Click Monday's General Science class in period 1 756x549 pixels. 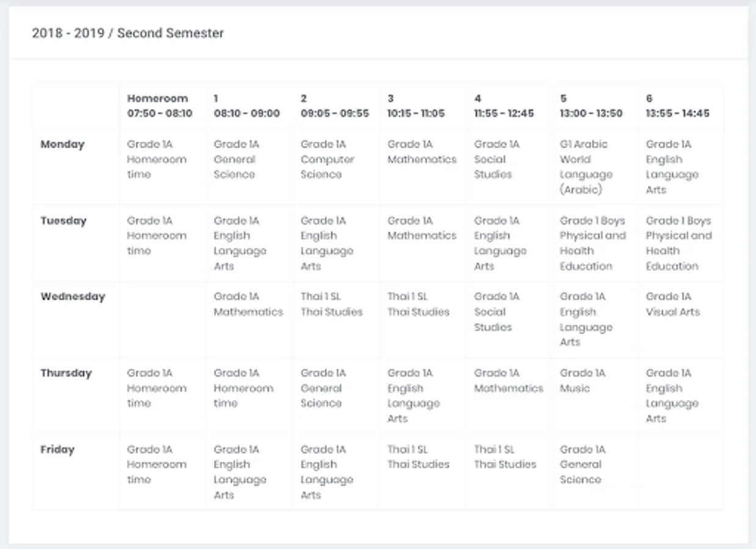point(236,160)
